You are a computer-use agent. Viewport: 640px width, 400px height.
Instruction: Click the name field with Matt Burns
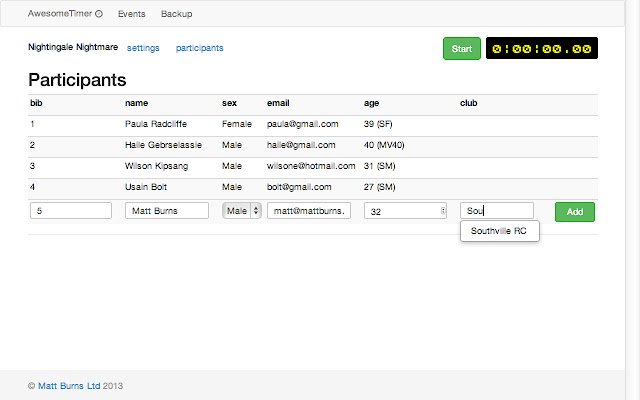[x=167, y=211]
